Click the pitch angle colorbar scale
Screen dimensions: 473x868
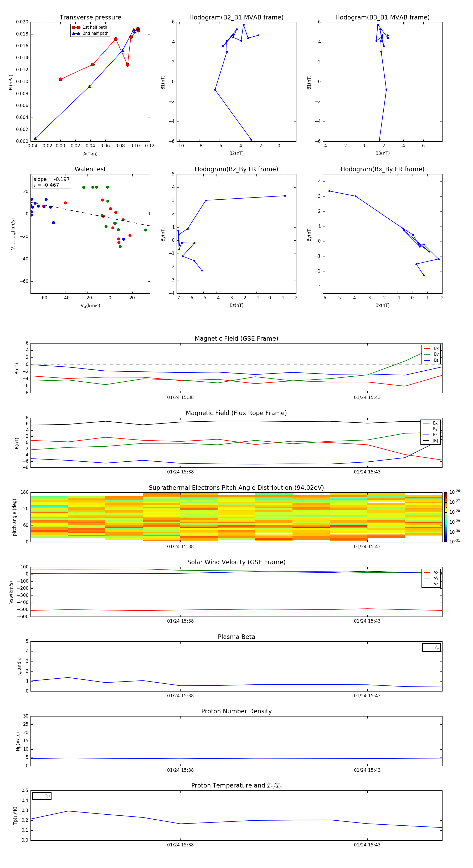(446, 517)
